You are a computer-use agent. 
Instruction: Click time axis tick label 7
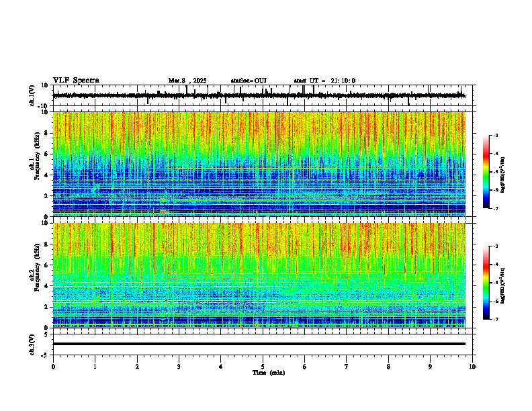(347, 367)
